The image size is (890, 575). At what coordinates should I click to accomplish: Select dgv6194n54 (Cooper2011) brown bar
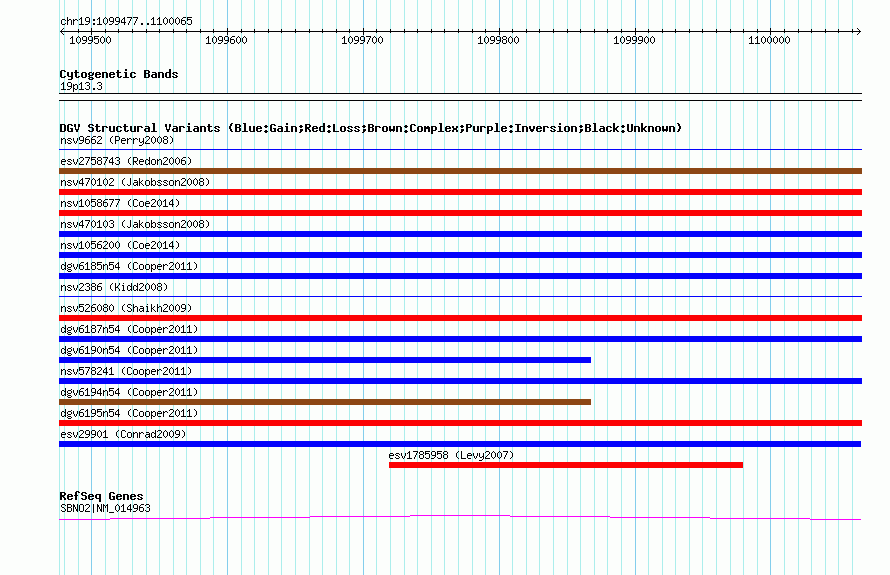tap(325, 402)
